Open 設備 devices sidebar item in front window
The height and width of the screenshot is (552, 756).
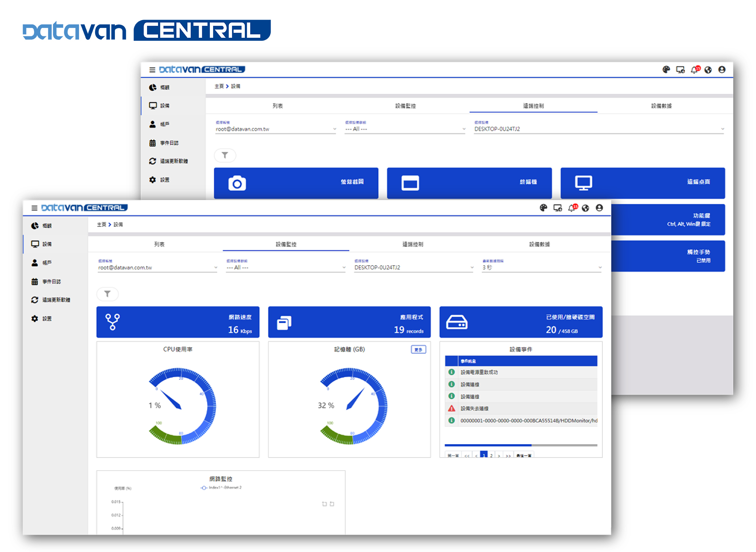(x=55, y=244)
